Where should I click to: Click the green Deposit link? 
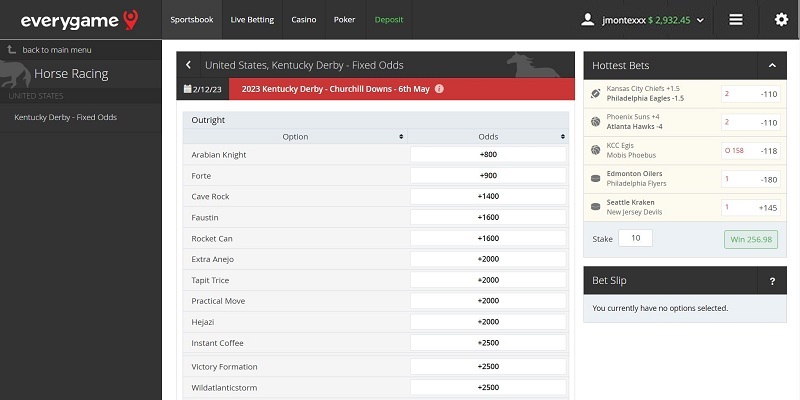point(388,19)
